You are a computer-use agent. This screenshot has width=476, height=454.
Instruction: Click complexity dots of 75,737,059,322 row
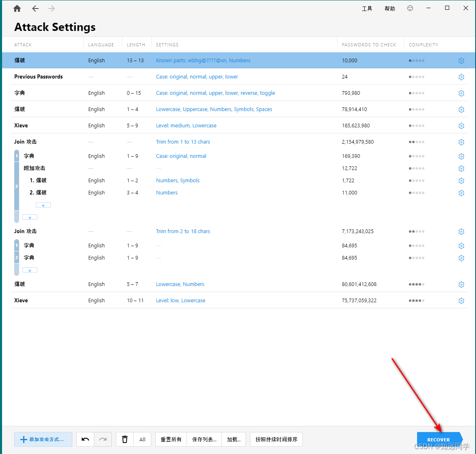pos(417,301)
